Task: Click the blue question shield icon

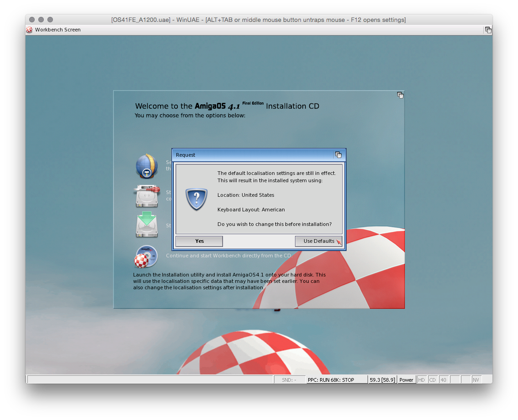Action: [197, 199]
